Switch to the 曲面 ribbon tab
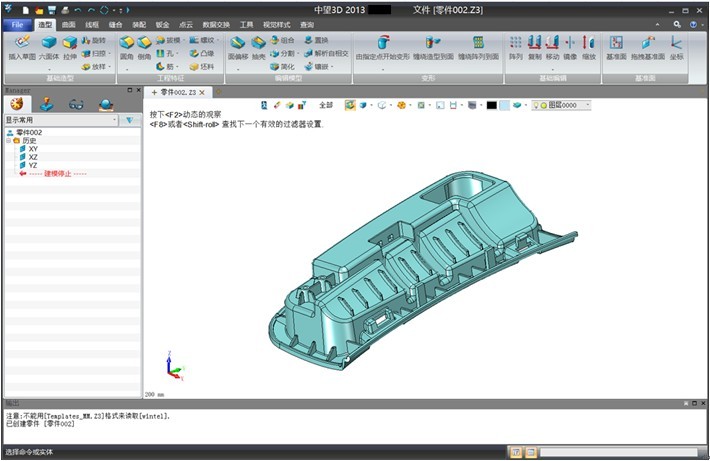Viewport: 710px width, 461px height. (68, 23)
